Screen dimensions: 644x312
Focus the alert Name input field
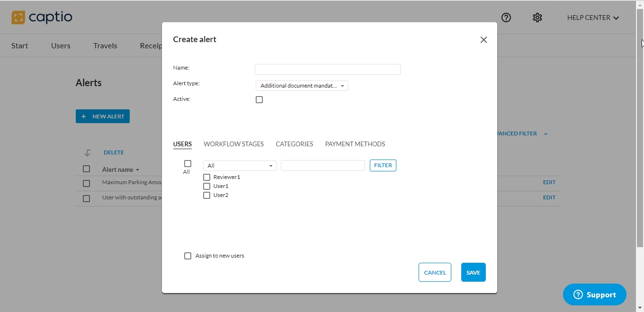327,69
